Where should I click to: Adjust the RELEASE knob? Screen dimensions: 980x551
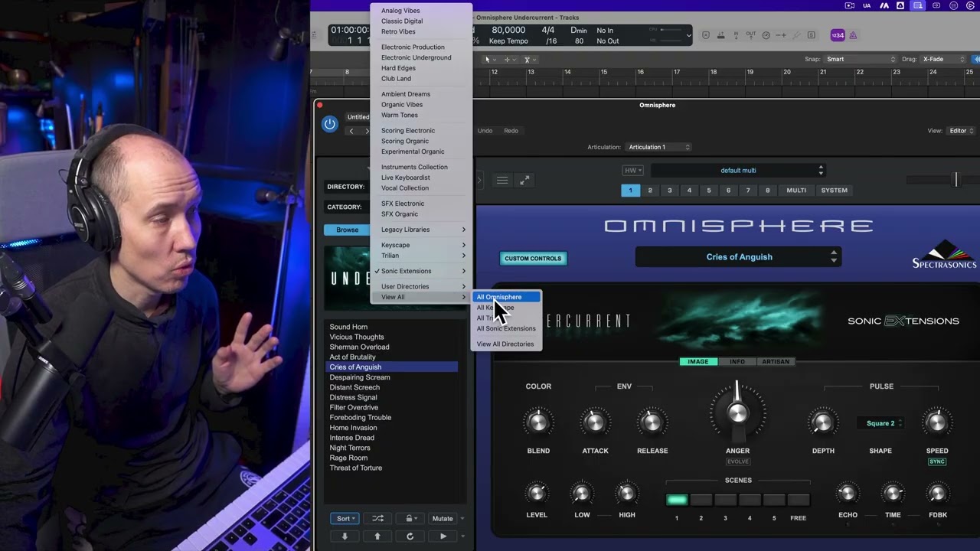click(x=652, y=422)
